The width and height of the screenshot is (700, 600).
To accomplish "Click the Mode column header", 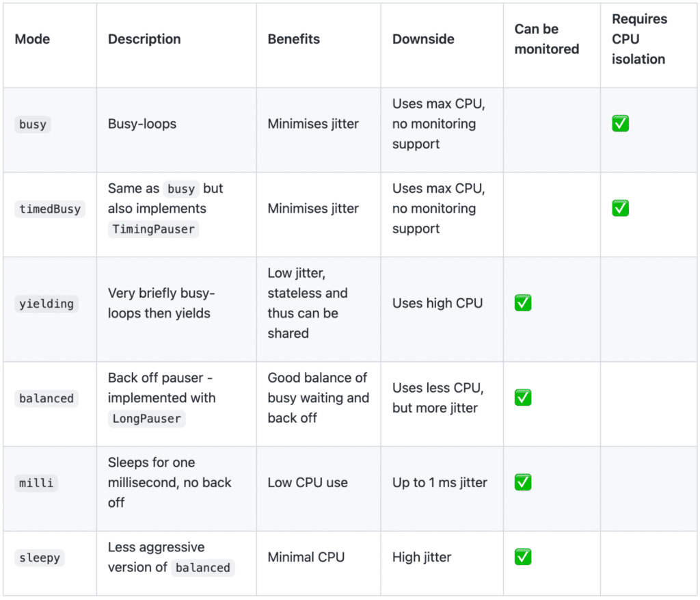I will pos(32,39).
